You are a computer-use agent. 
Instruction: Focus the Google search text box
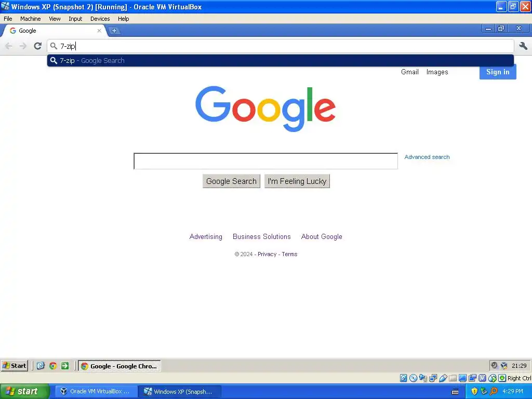[x=265, y=161]
